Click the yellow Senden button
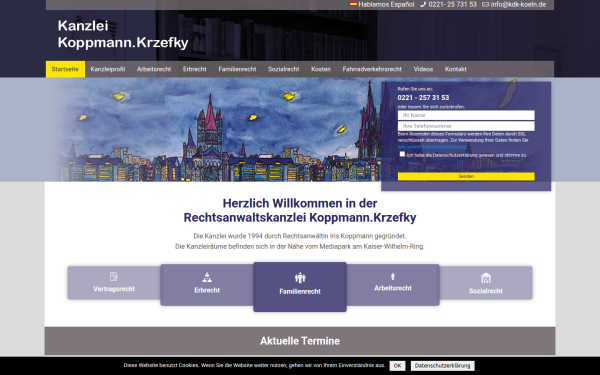 (x=466, y=176)
